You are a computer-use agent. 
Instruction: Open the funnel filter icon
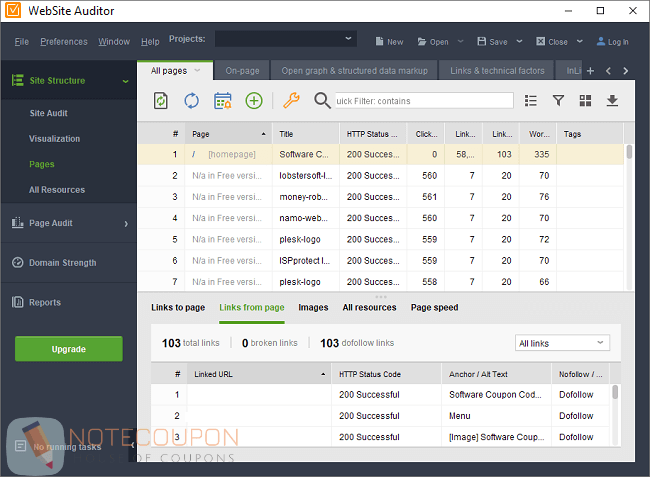tap(558, 101)
